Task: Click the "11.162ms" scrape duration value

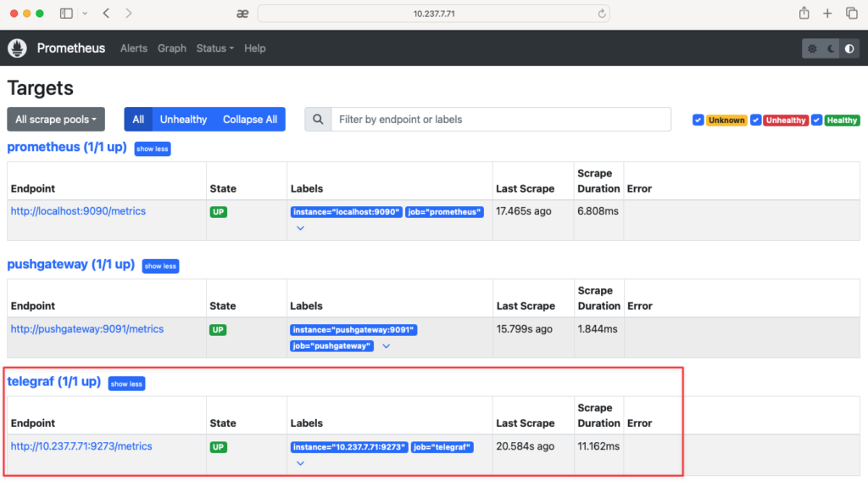Action: [598, 446]
